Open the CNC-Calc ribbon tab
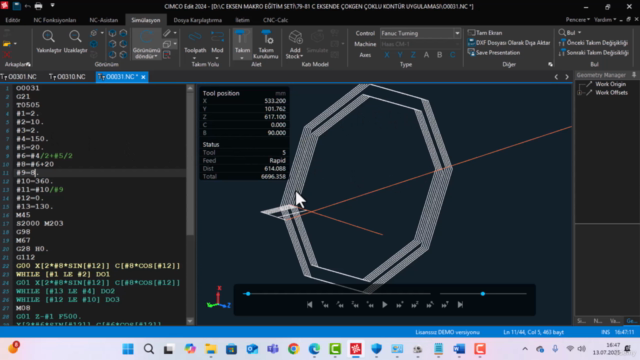Viewport: 640px width, 360px height. click(x=275, y=20)
